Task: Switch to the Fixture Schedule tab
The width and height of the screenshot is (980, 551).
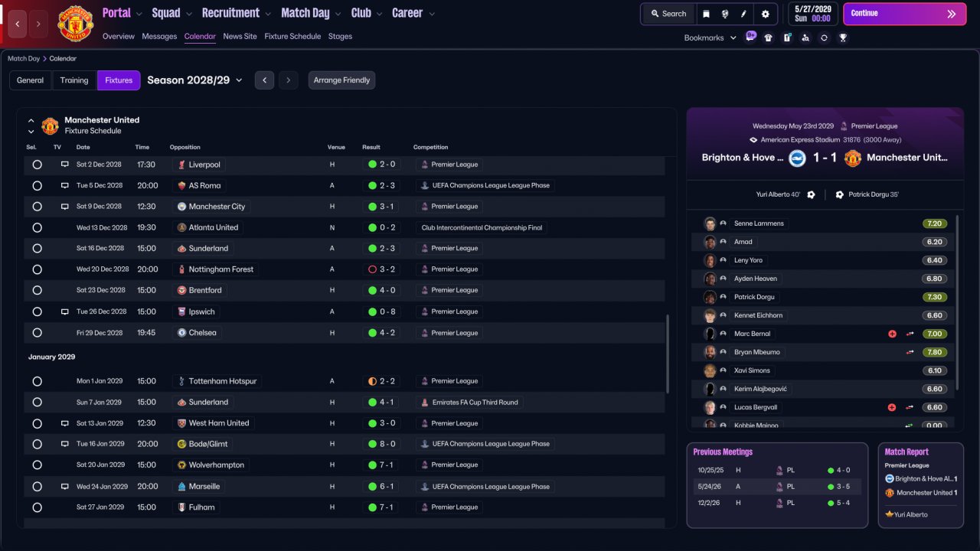Action: [x=292, y=36]
